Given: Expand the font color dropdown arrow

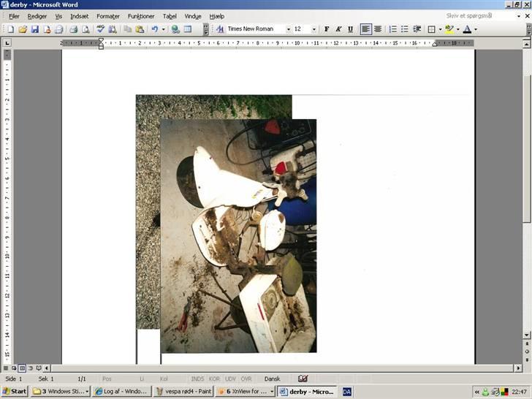Looking at the screenshot, I should point(476,29).
